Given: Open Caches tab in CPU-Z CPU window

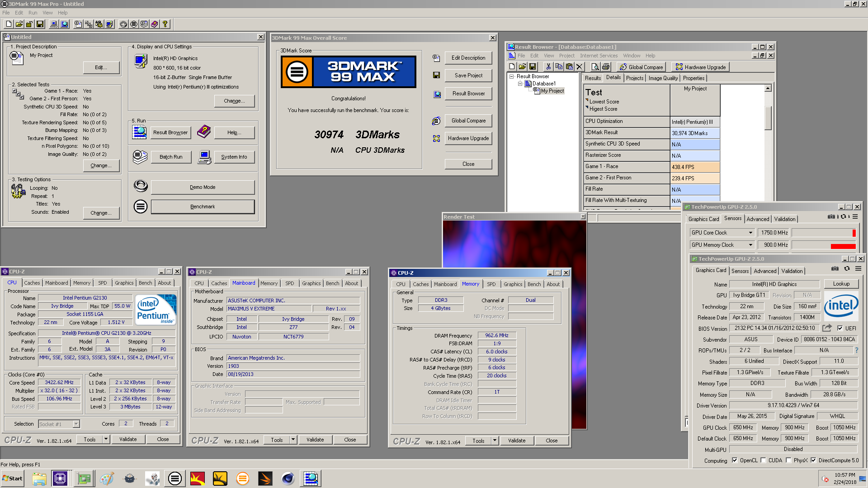Looking at the screenshot, I should click(32, 283).
